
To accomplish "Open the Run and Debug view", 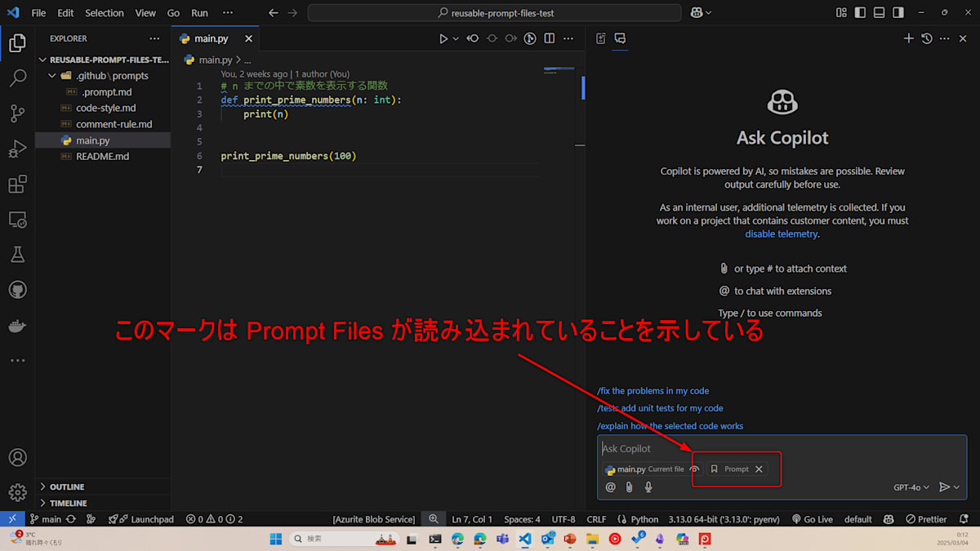I will pos(17,149).
